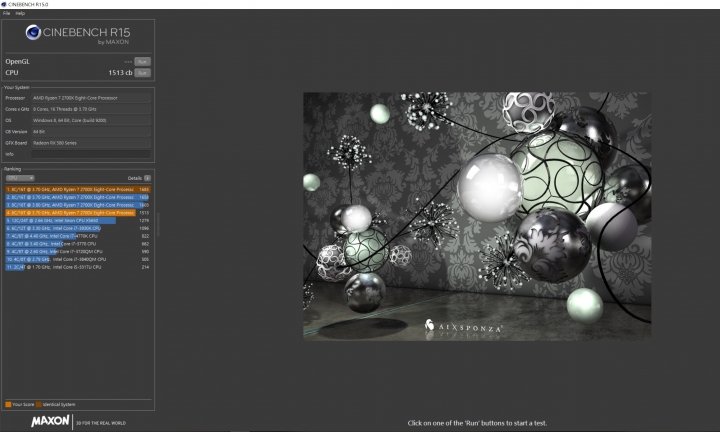
Task: Run the OpenGL benchmark test
Action: click(x=142, y=61)
